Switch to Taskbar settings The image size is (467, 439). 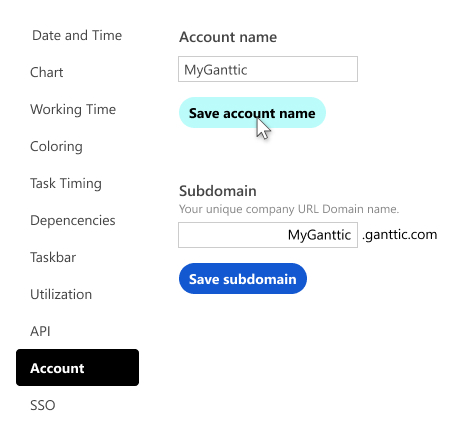(53, 257)
